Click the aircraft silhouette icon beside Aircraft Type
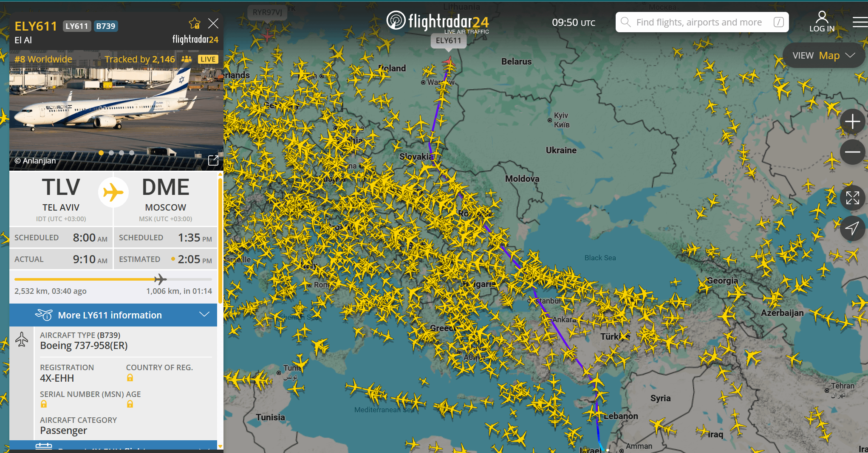This screenshot has width=868, height=453. tap(22, 340)
